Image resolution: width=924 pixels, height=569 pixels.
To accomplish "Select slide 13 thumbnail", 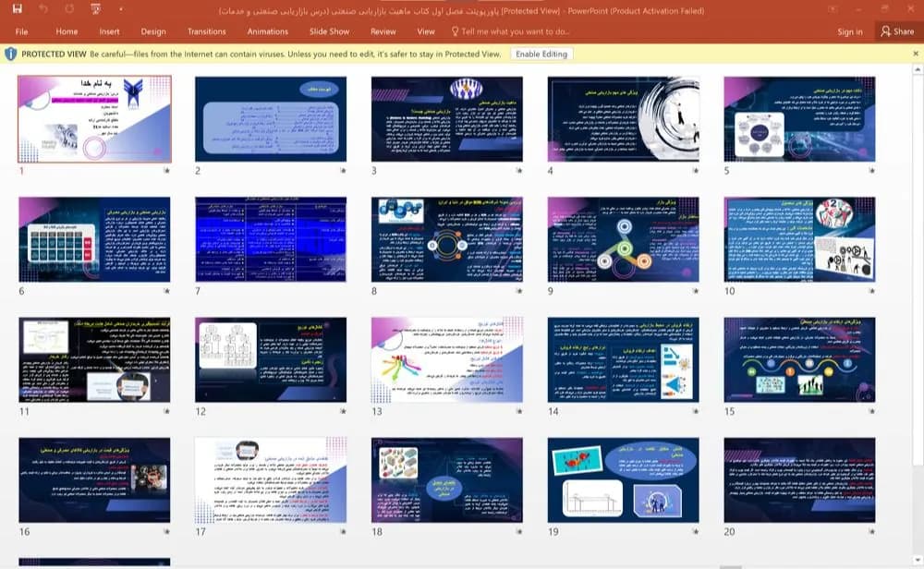I will tap(446, 360).
